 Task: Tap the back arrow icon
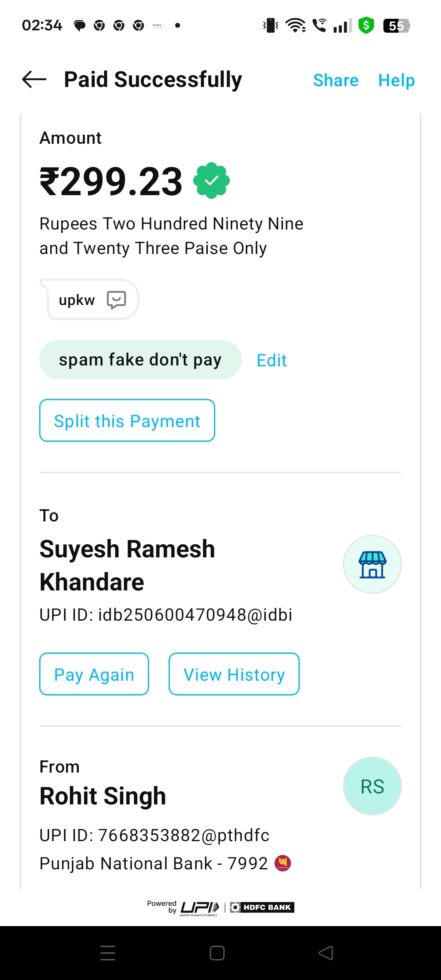click(x=34, y=79)
